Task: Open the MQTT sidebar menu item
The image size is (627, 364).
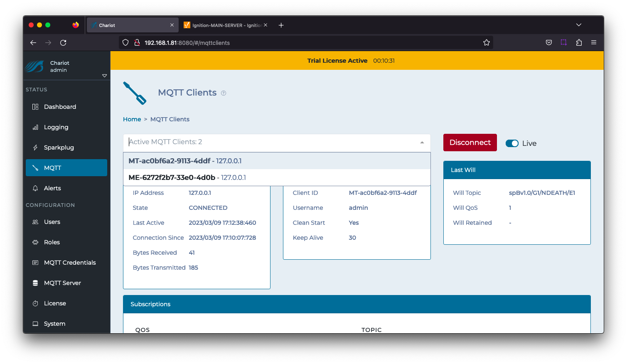Action: click(x=66, y=168)
